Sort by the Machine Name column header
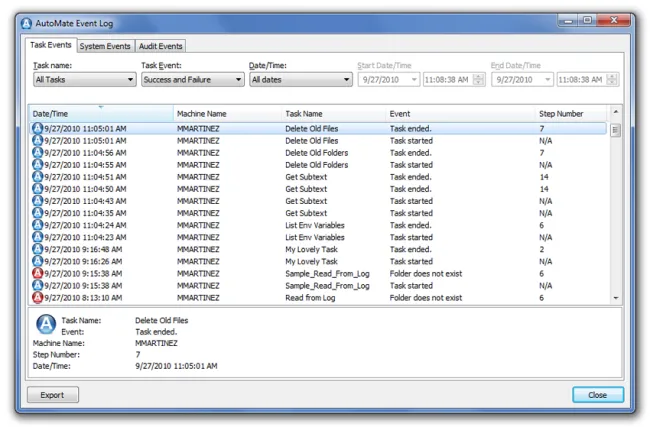This screenshot has height=427, width=650. [x=227, y=113]
